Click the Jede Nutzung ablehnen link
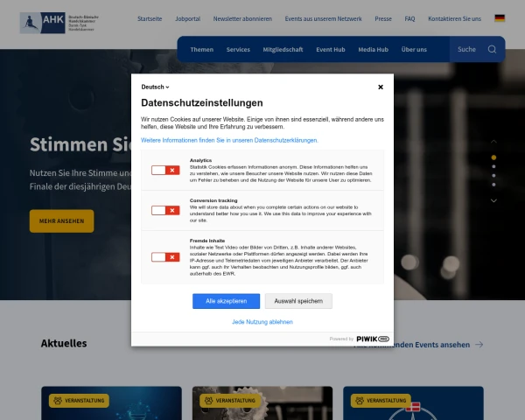The image size is (525, 420). coord(262,322)
